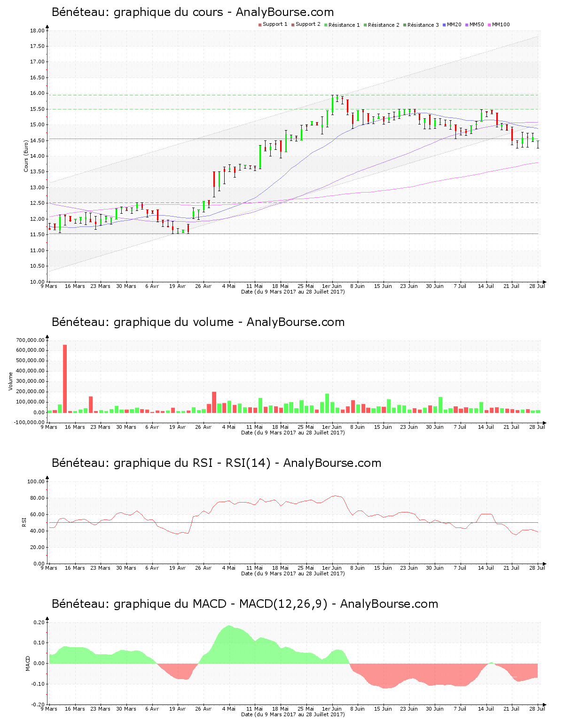This screenshot has width=564, height=728.
Task: Click the 'MACD' y-axis title
Action: pos(28,663)
